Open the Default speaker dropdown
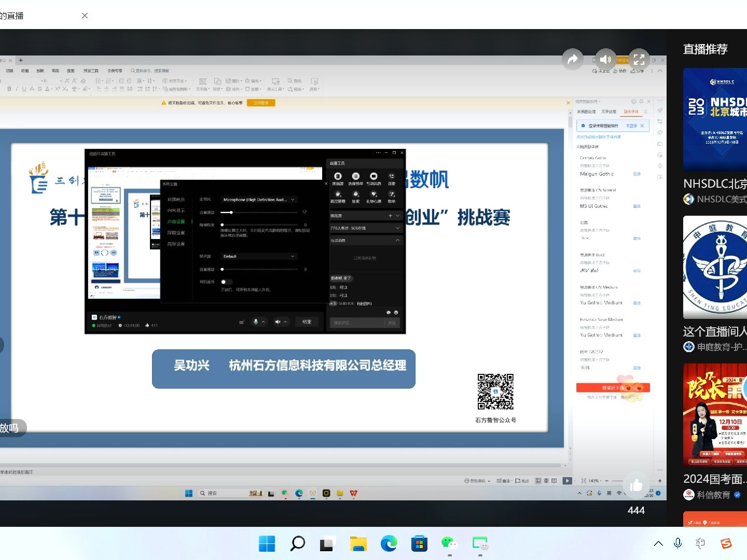The height and width of the screenshot is (560, 747). [259, 257]
